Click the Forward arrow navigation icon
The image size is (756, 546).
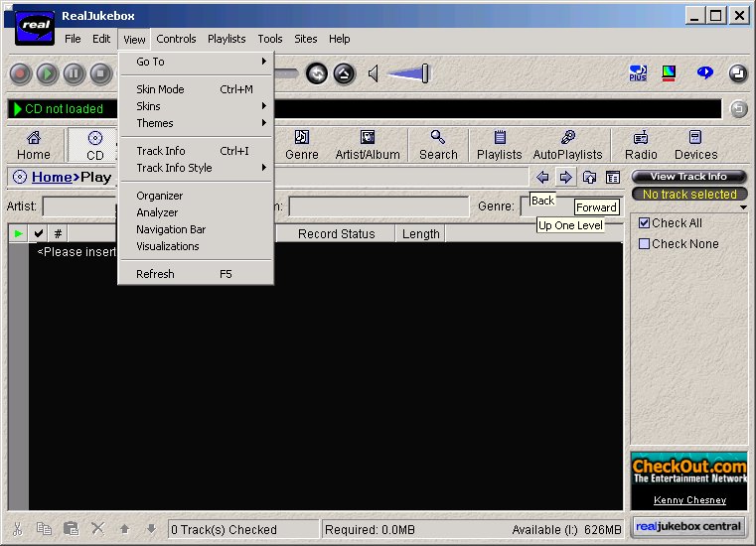[x=565, y=178]
